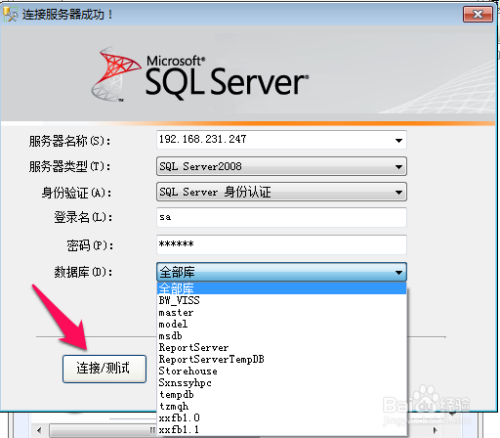
Task: Pick msdb from database list
Action: click(282, 336)
